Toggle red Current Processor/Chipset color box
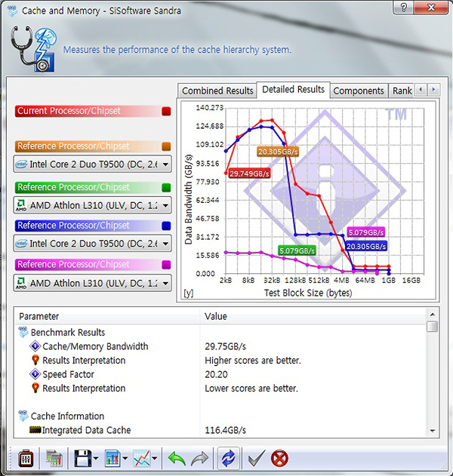The height and width of the screenshot is (476, 453). [166, 112]
